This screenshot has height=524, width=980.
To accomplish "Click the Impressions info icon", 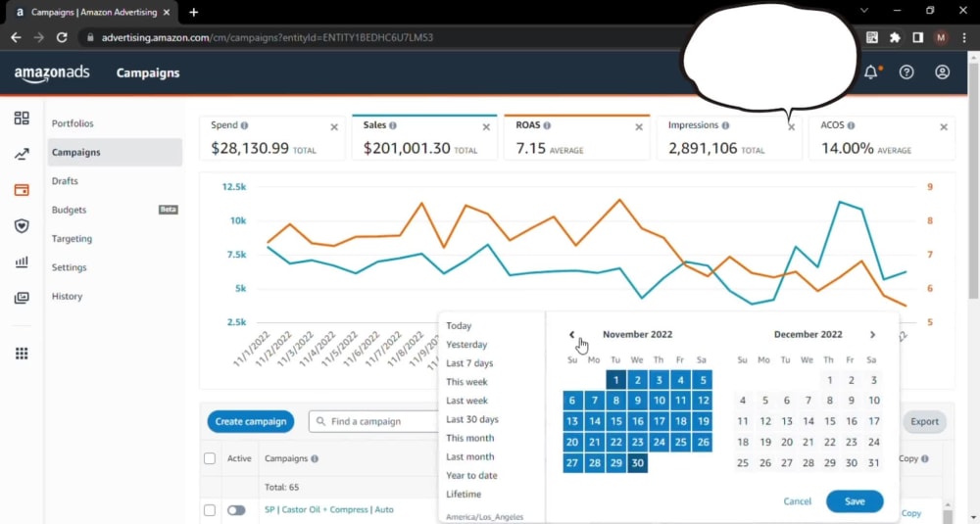I will 725,125.
